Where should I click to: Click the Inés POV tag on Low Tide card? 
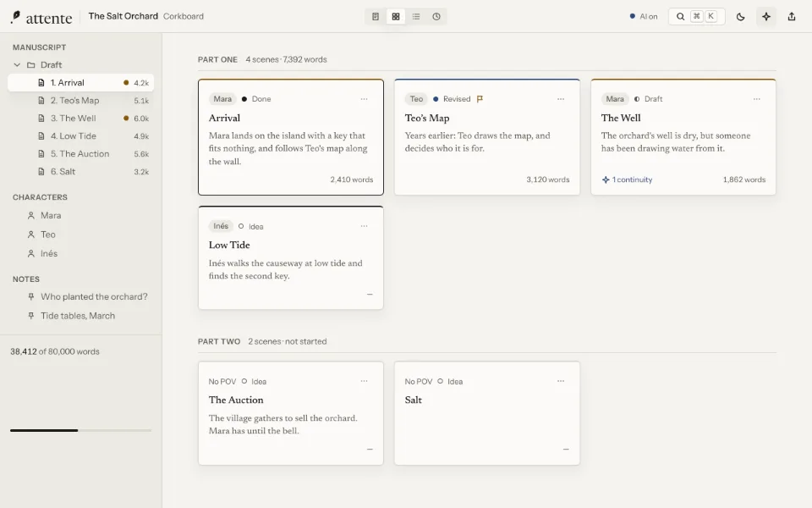[x=221, y=226]
